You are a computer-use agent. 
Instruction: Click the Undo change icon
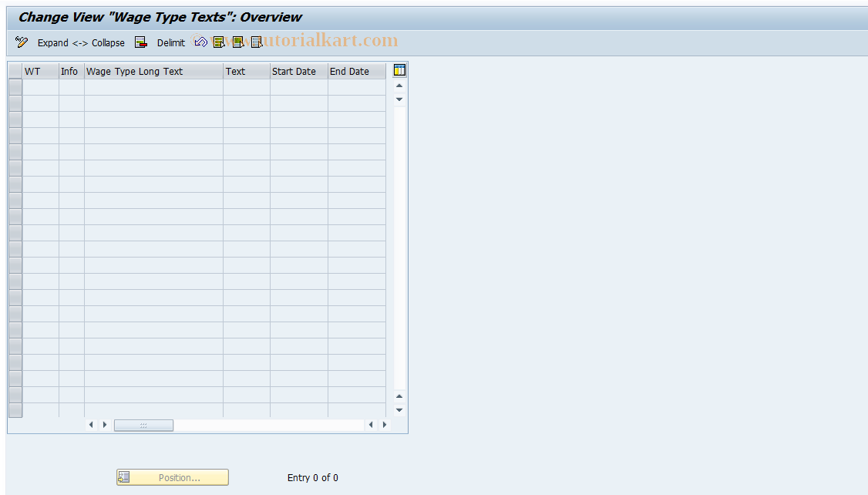point(201,42)
